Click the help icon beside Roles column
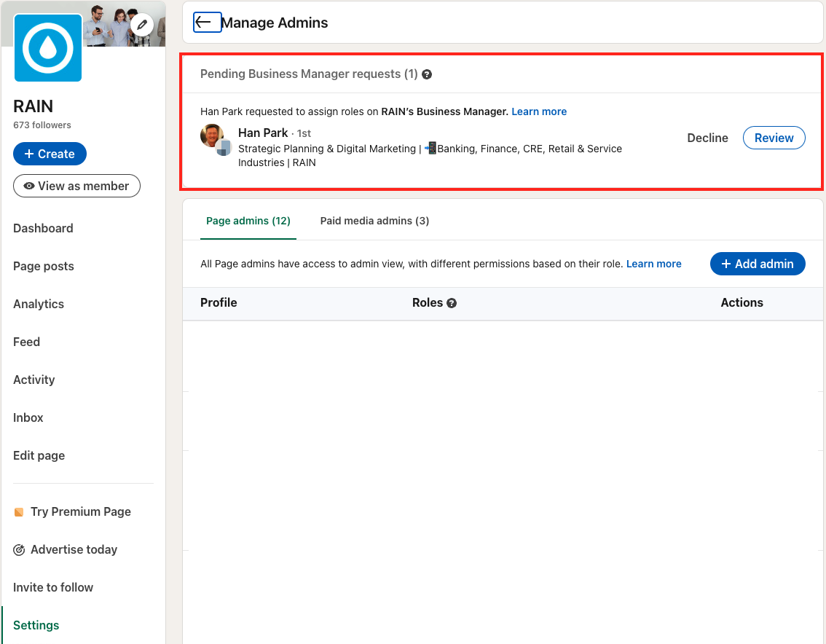The image size is (826, 644). pos(452,303)
